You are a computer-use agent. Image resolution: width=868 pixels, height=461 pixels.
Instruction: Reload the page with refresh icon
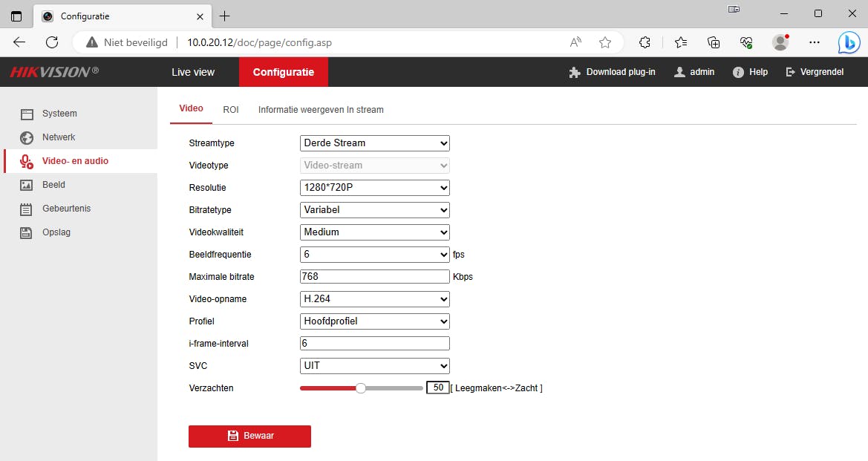tap(52, 42)
